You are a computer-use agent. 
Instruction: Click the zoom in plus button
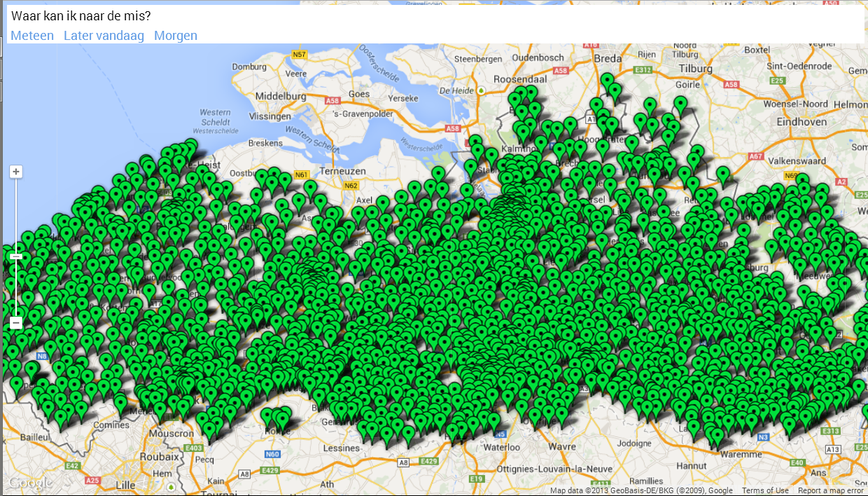16,172
